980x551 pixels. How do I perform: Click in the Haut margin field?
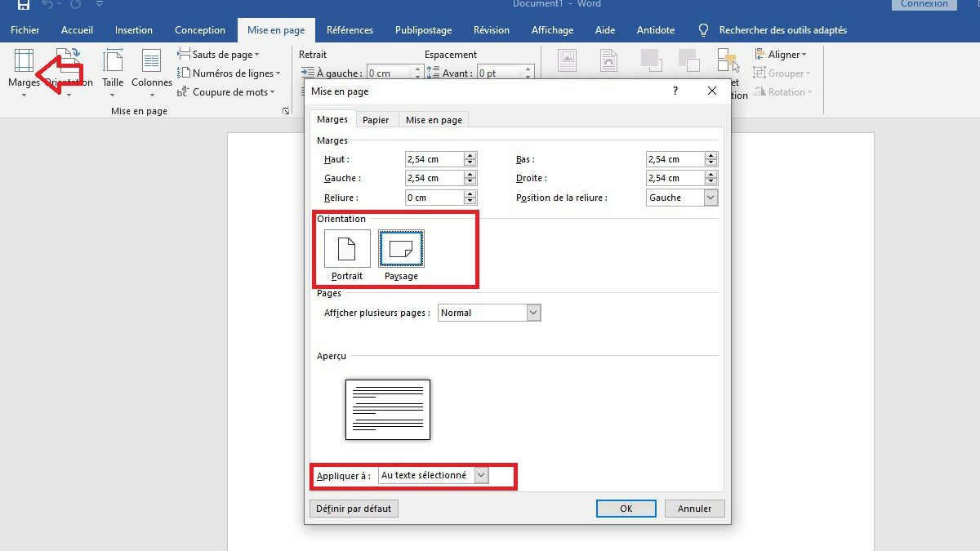click(x=434, y=159)
